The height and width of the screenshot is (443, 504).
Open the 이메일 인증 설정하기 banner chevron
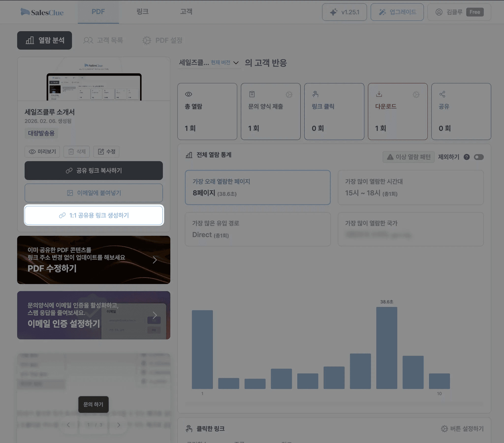[x=155, y=315]
